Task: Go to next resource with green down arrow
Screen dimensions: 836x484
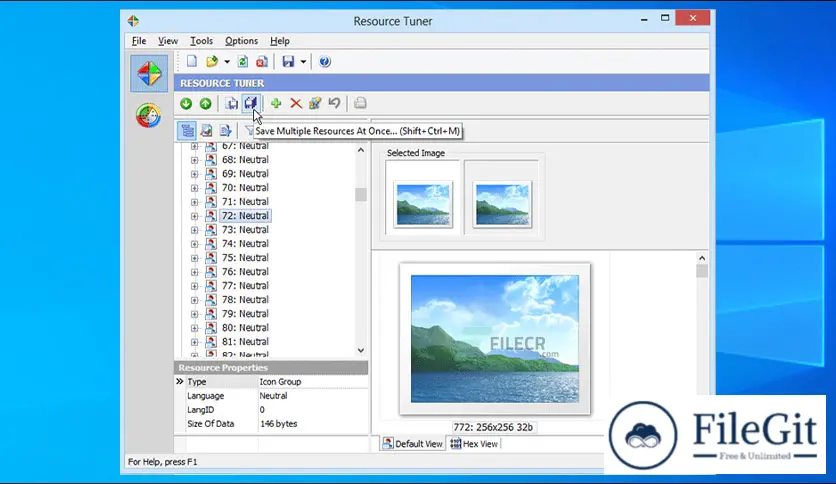Action: (x=186, y=103)
